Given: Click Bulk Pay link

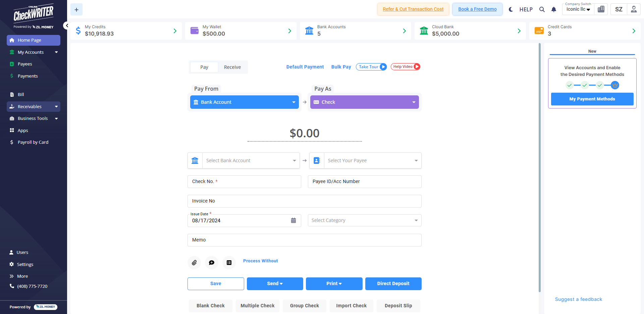Looking at the screenshot, I should [x=341, y=67].
